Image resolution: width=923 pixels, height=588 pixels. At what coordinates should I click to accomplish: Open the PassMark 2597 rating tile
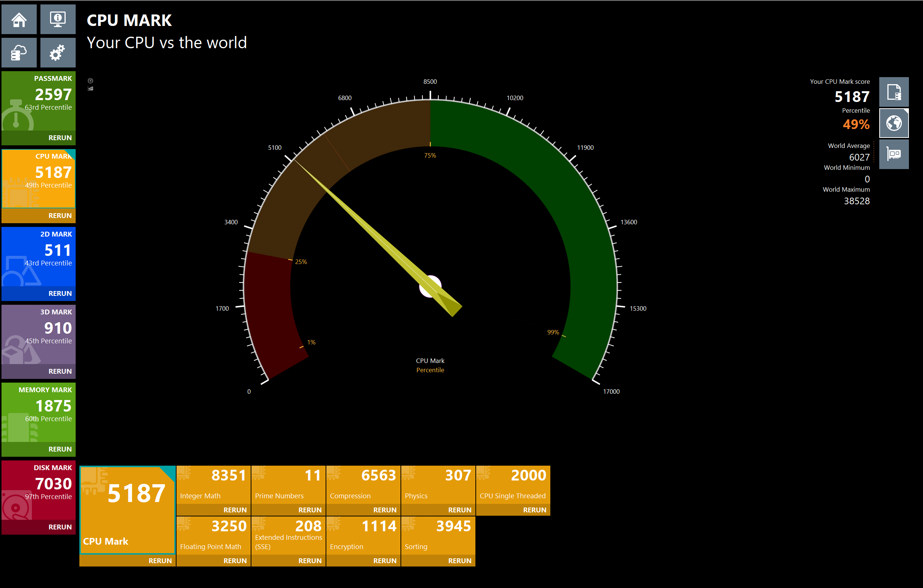[38, 101]
